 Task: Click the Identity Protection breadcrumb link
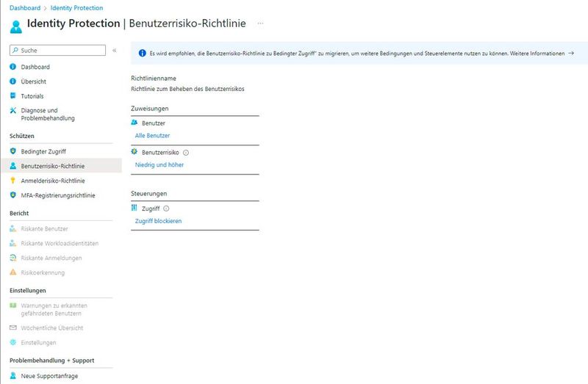76,8
